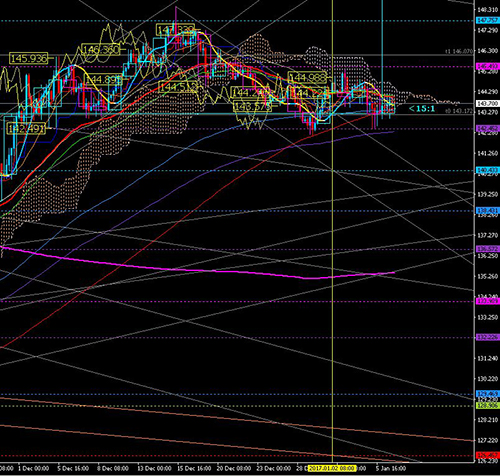Click the 135.260 price scale value
Screen dimensions: 500x476
pos(488,276)
